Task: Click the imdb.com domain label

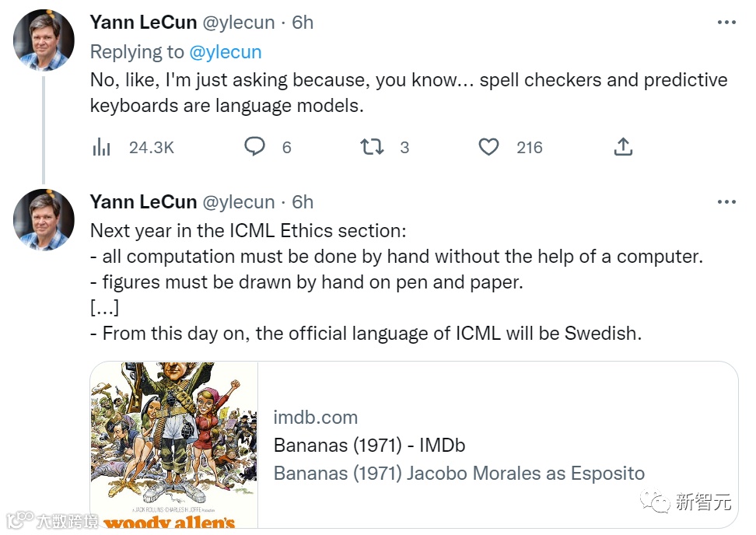Action: click(x=316, y=418)
